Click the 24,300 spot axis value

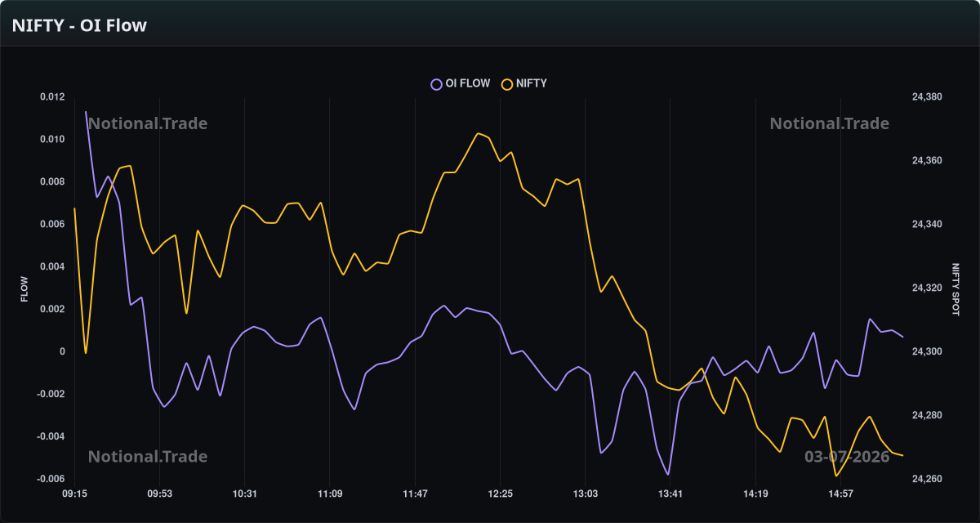tap(927, 351)
